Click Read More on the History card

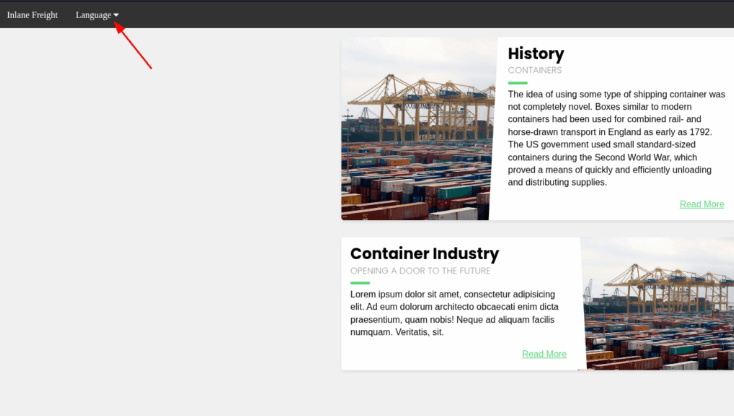coord(701,204)
